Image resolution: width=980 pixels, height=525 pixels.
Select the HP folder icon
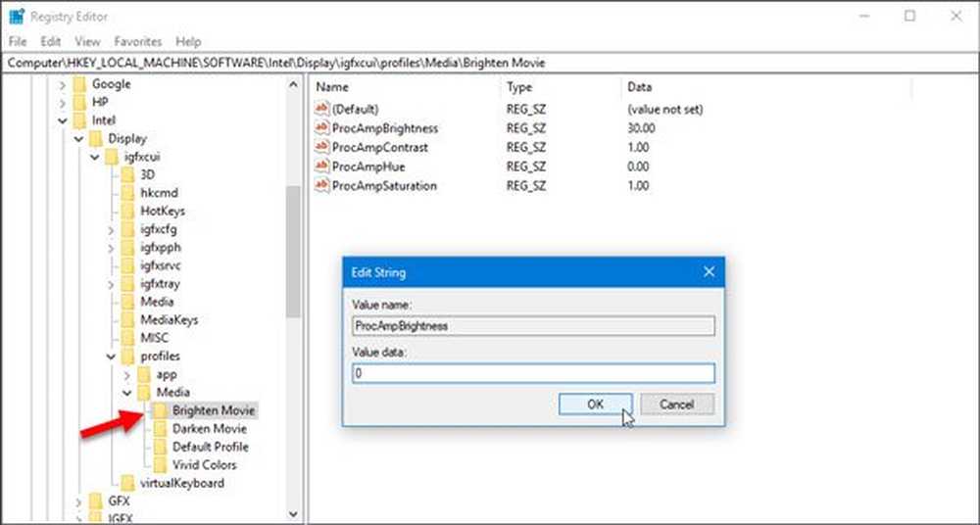coord(79,102)
